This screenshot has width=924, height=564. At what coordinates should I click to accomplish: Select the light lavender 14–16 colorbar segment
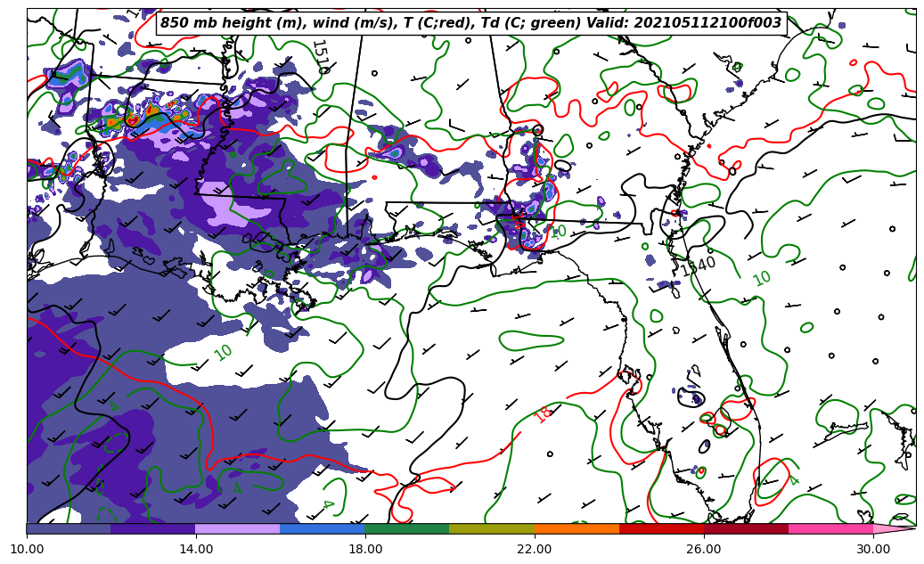click(238, 528)
